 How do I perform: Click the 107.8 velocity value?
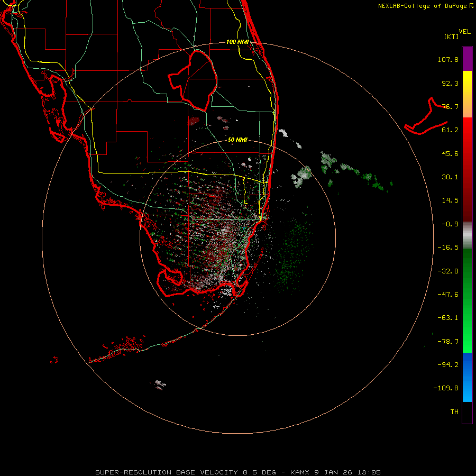(x=448, y=59)
